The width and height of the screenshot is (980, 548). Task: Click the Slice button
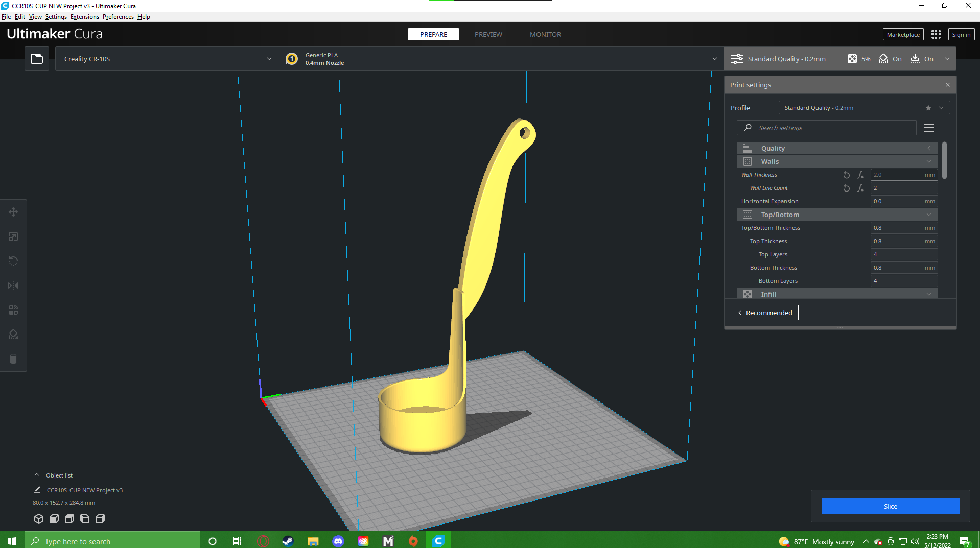[x=890, y=506]
